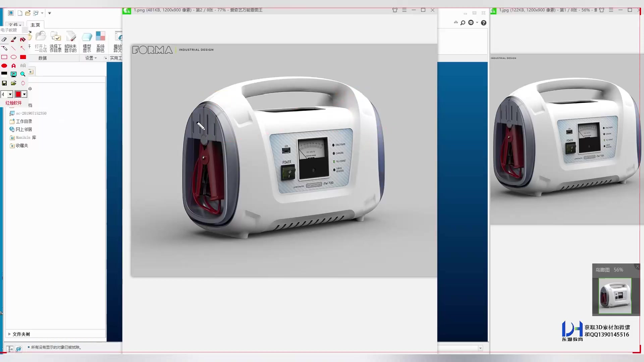Select the magnifier zoom tool
The height and width of the screenshot is (362, 644).
point(23,74)
